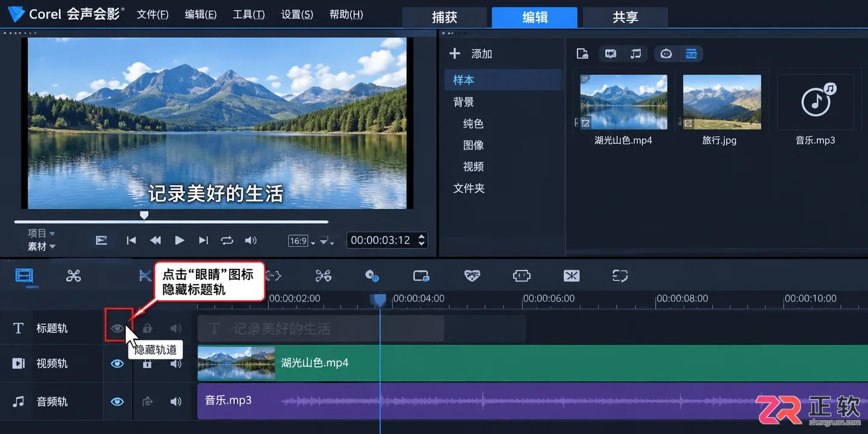The width and height of the screenshot is (868, 434).
Task: Toggle repeat loop playback
Action: 227,241
